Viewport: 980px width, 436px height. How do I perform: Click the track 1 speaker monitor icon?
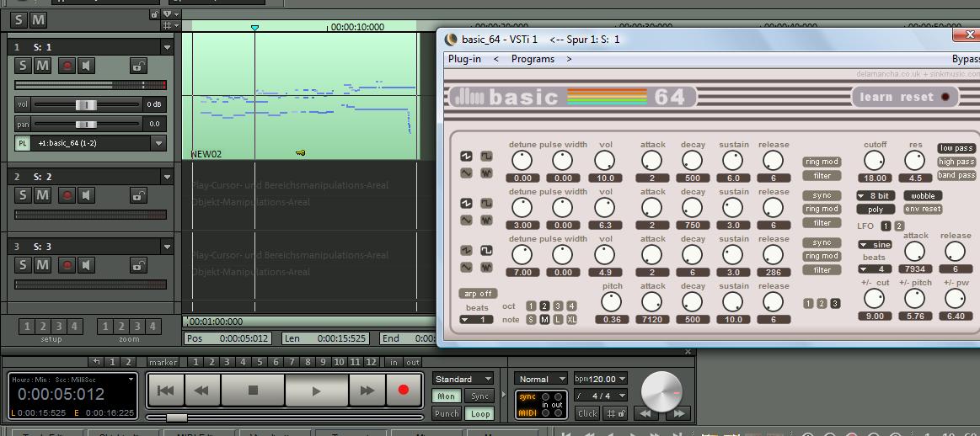point(87,66)
